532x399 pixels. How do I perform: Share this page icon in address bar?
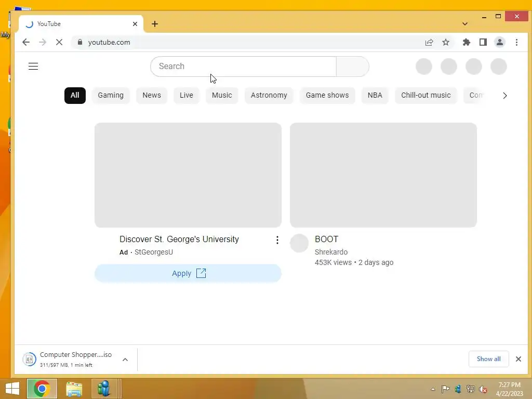click(x=429, y=42)
